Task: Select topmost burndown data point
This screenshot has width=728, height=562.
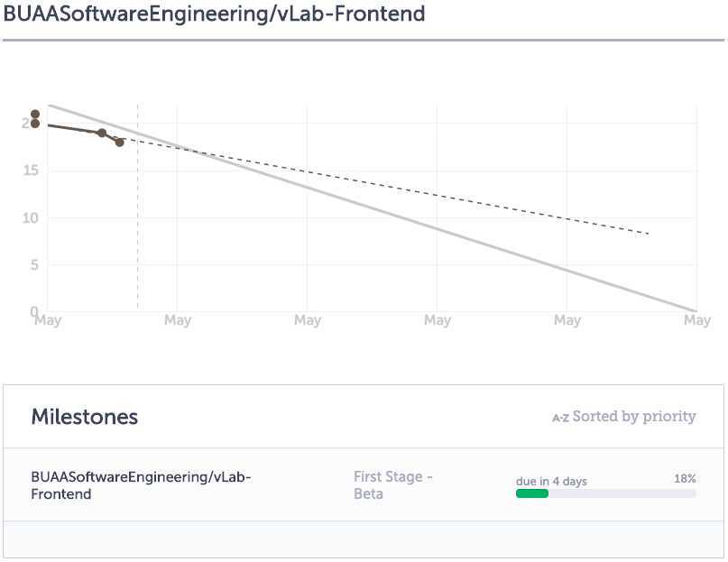Action: pyautogui.click(x=35, y=115)
